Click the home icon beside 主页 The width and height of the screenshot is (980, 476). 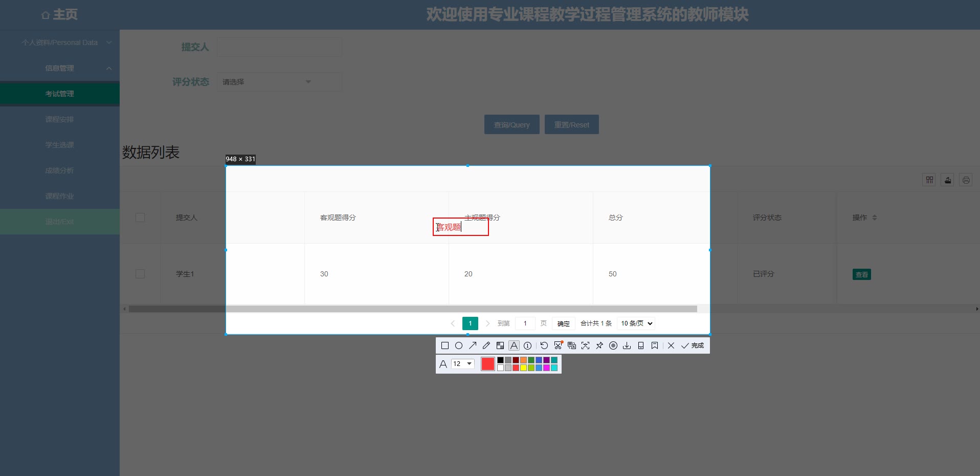[46, 15]
